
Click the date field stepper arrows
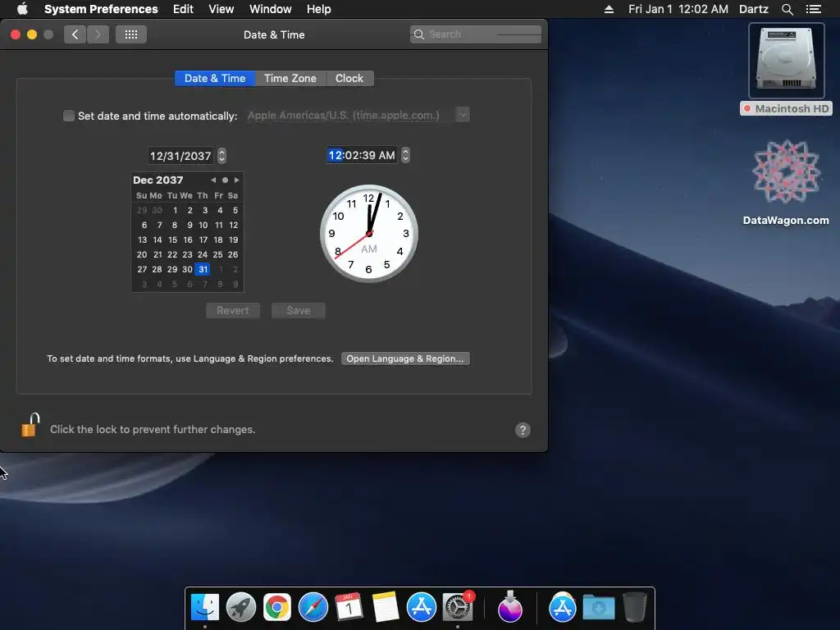coord(221,156)
